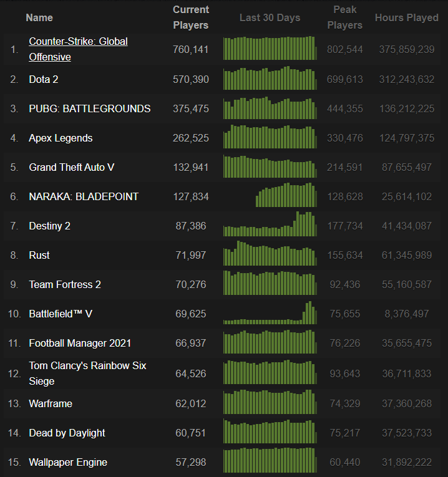Open the Dota 2 game page

(44, 79)
